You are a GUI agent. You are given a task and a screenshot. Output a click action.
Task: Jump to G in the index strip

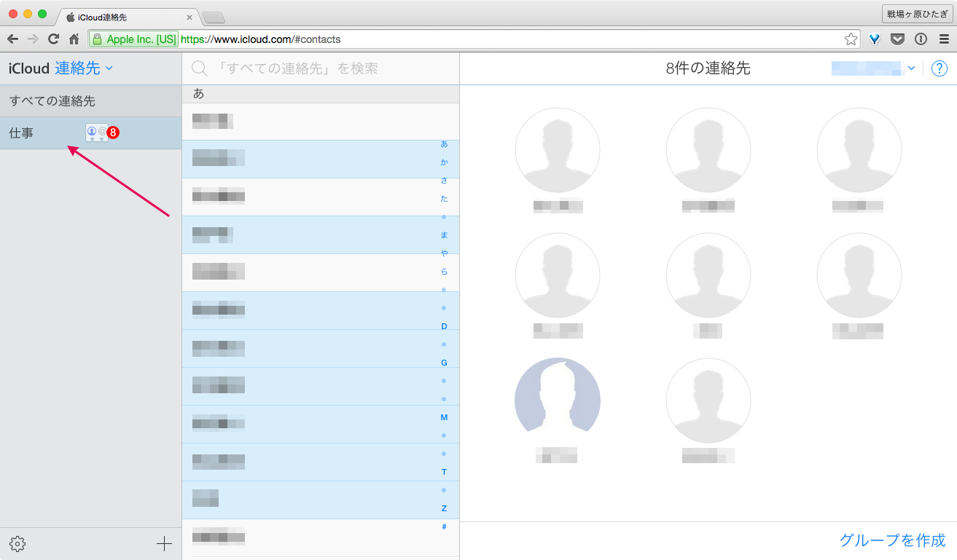coord(444,363)
